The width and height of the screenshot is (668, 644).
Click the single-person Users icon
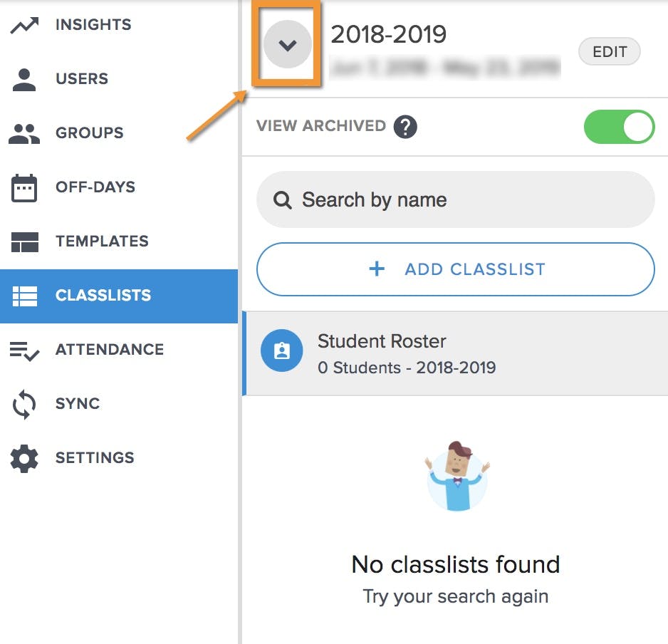(24, 80)
